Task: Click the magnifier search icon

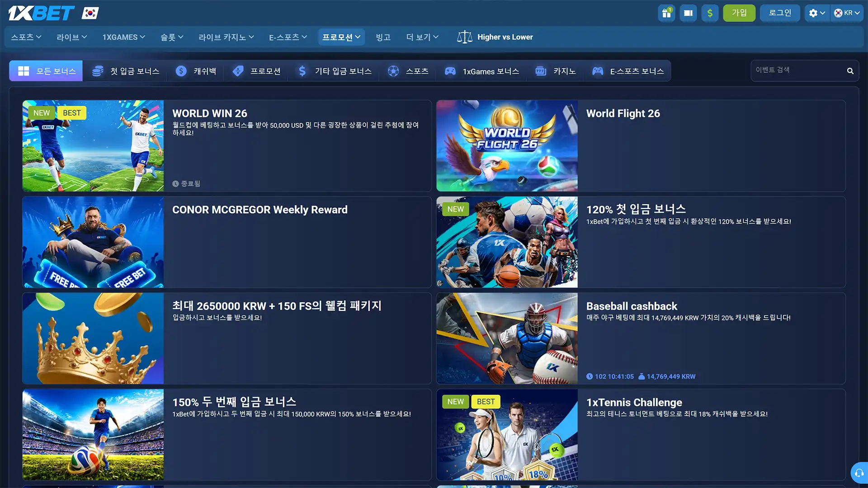Action: [x=850, y=71]
